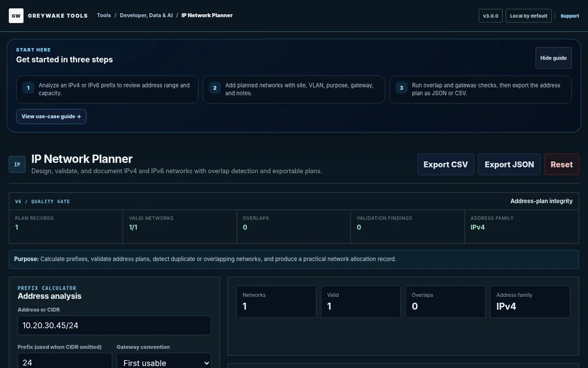Click the Address family IPv4 summary card
The width and height of the screenshot is (588, 368).
click(x=530, y=302)
